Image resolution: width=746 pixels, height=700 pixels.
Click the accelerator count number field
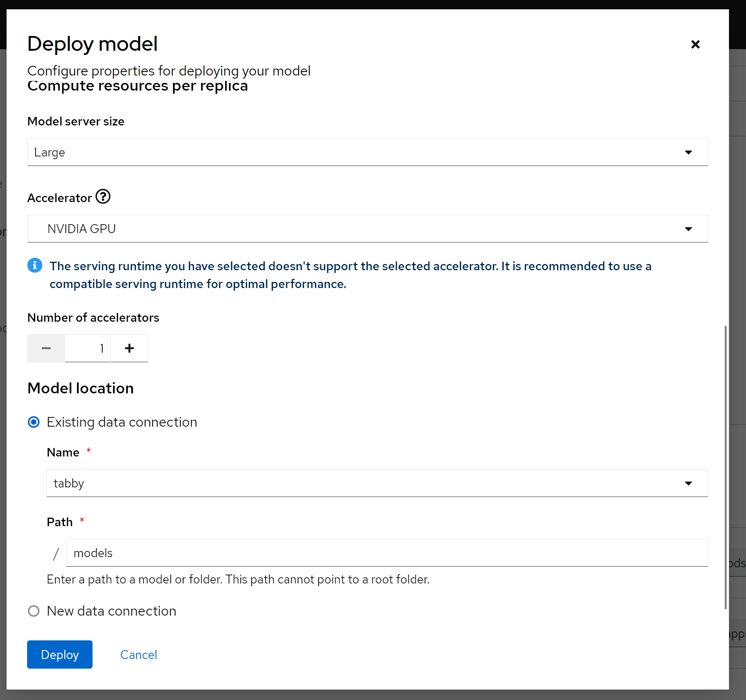(x=88, y=348)
